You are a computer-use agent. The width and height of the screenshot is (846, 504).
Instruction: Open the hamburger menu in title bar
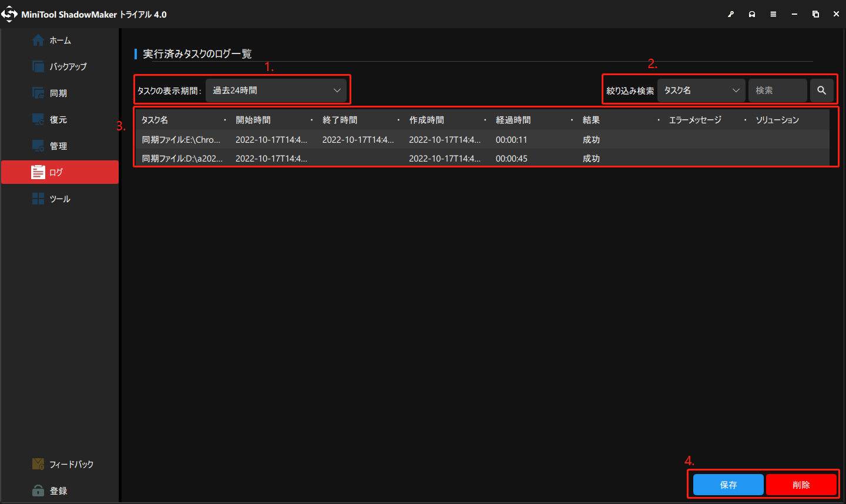(773, 14)
